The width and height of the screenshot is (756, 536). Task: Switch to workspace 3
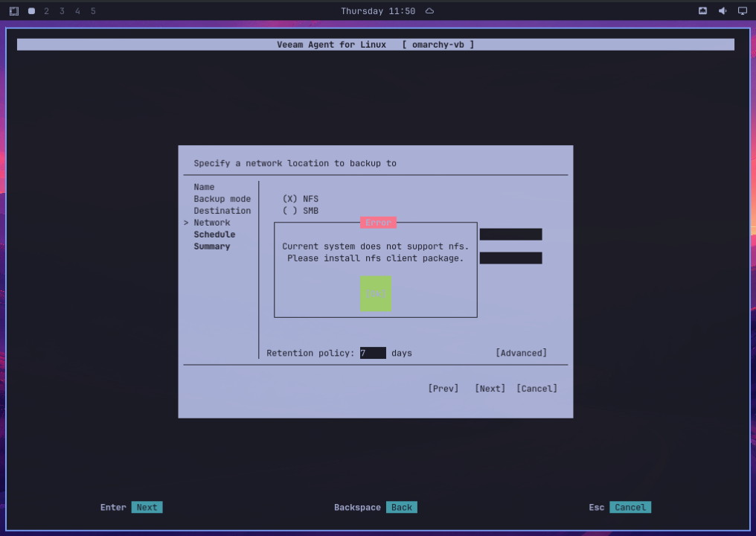tap(62, 11)
